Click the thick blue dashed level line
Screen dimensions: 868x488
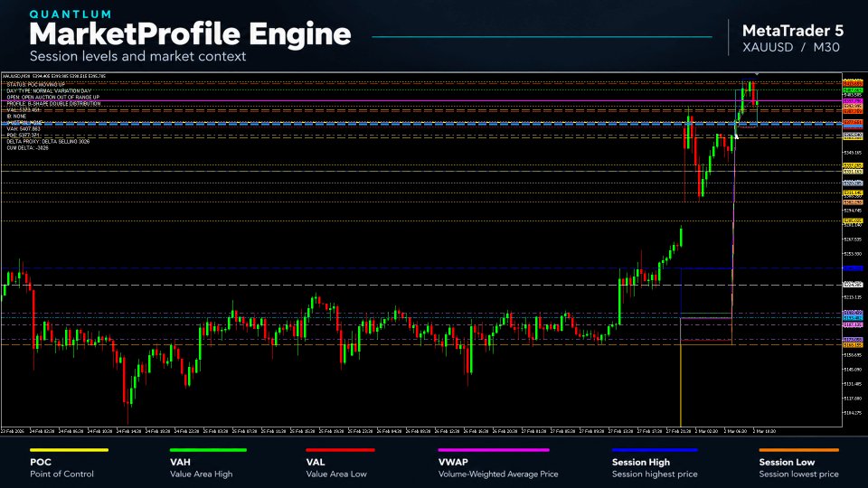420,124
